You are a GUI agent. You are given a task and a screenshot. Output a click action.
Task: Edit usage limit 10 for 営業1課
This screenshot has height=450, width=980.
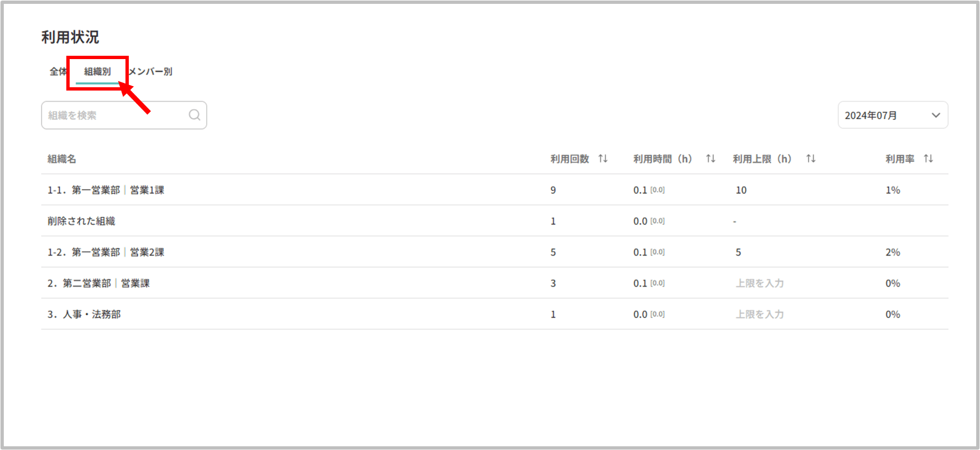(741, 190)
